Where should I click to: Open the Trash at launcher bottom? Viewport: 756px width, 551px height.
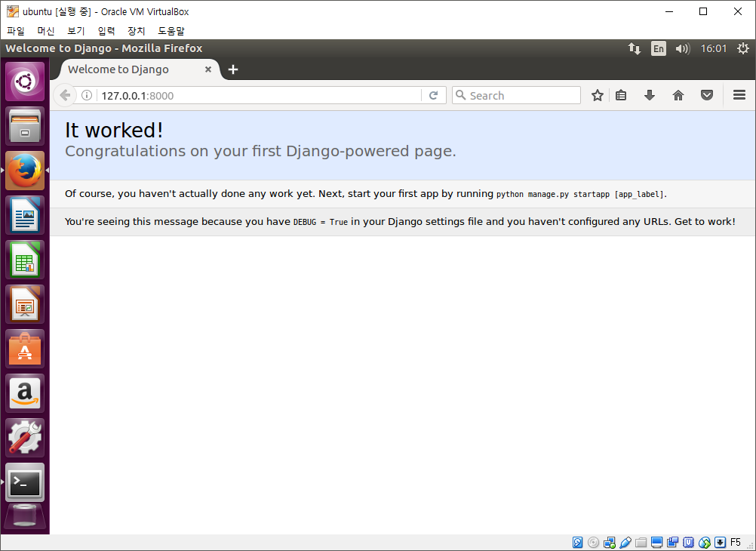(25, 516)
